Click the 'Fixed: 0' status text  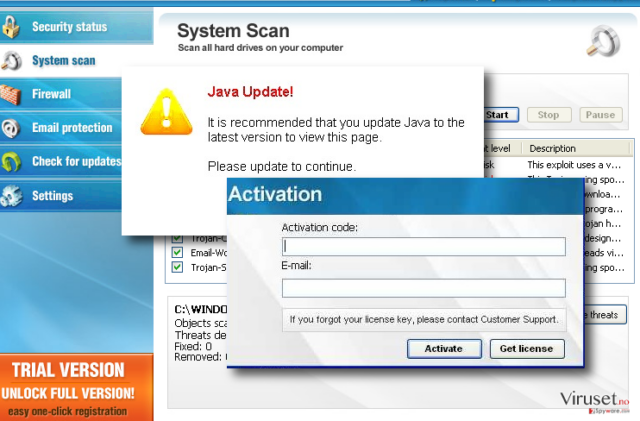point(193,346)
